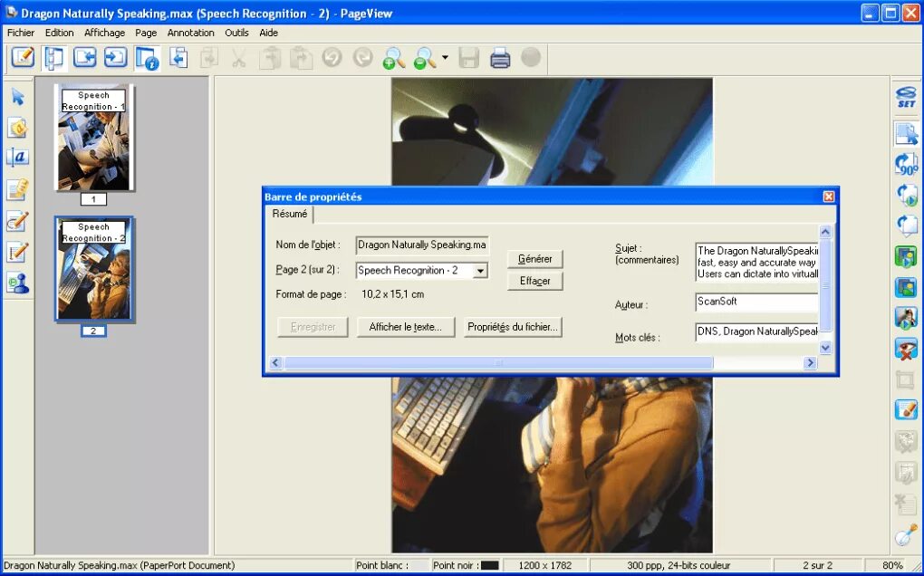Click the red-eye removal icon
The image size is (924, 576).
[x=906, y=349]
